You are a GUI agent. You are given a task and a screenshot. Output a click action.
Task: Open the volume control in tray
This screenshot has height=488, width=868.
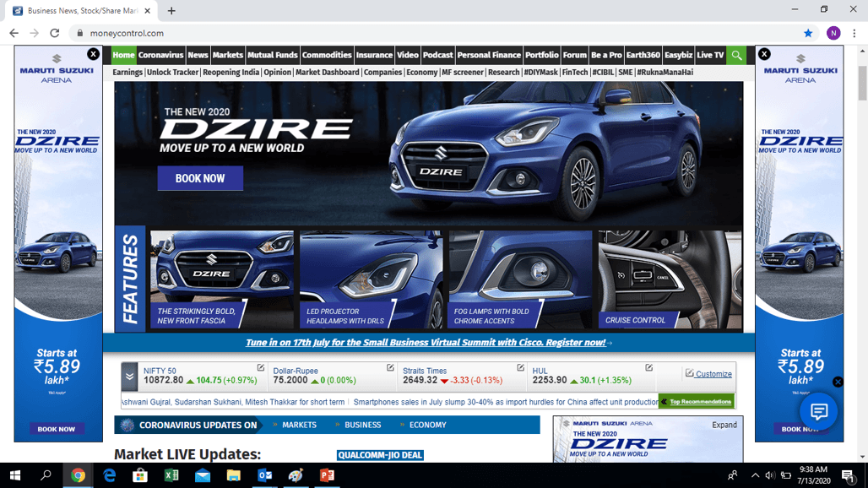pyautogui.click(x=770, y=475)
